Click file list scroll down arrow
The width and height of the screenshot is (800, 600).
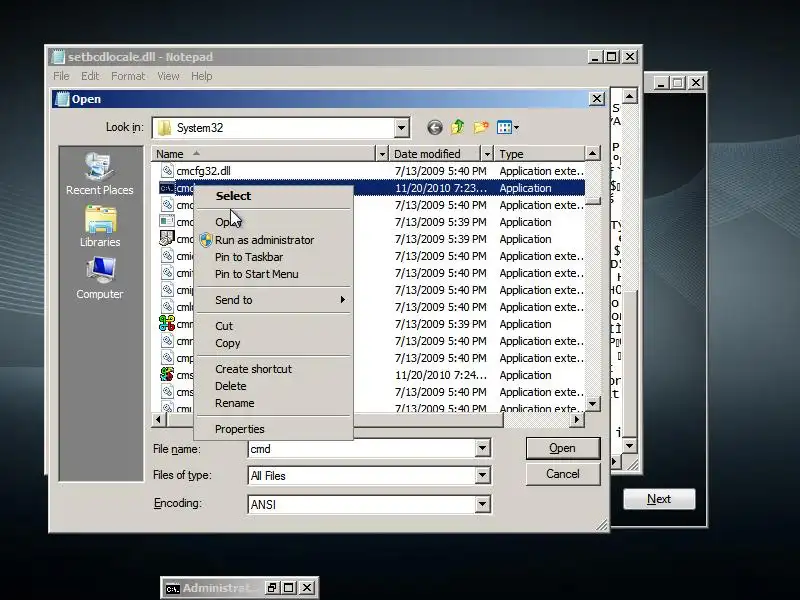point(592,404)
